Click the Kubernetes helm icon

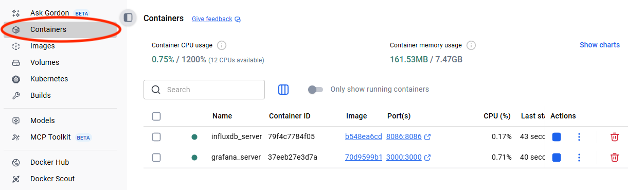16,79
